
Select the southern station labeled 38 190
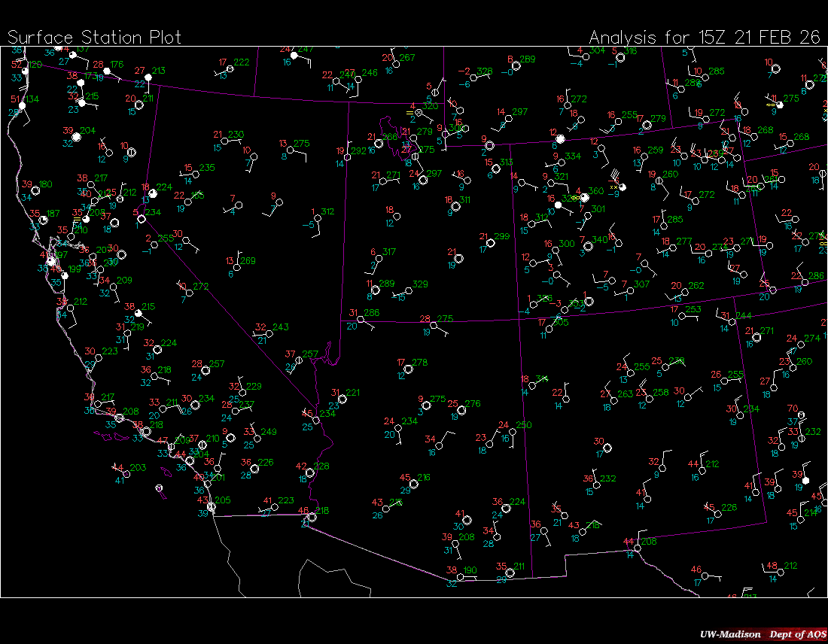pos(460,576)
